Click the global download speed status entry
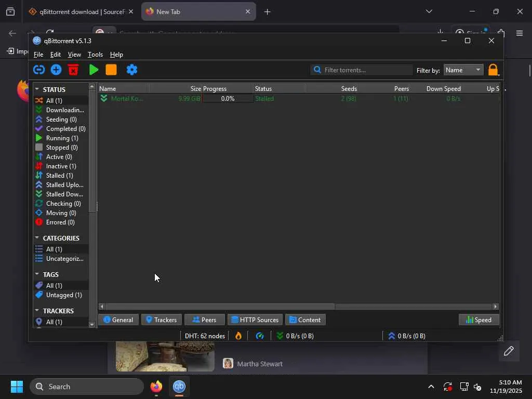The width and height of the screenshot is (532, 399). pyautogui.click(x=295, y=336)
